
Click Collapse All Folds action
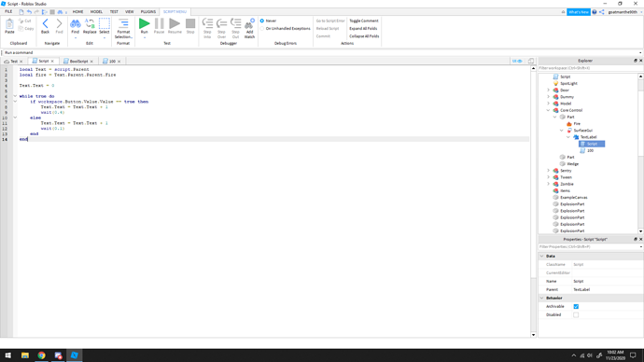pos(364,36)
